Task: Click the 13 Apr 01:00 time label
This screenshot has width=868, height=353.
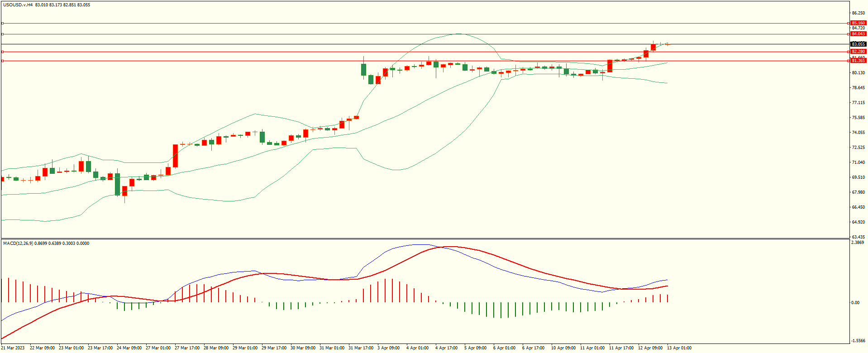Action: tap(679, 348)
